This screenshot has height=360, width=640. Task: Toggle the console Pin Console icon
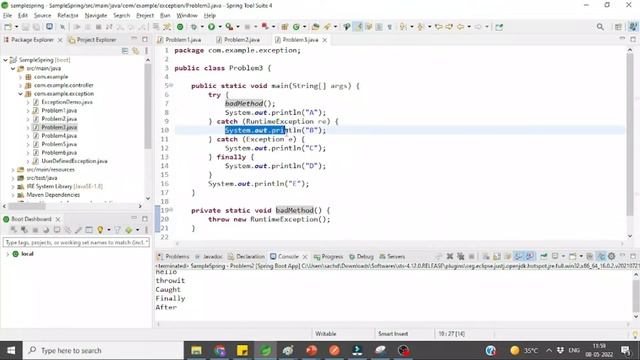[x=544, y=256]
